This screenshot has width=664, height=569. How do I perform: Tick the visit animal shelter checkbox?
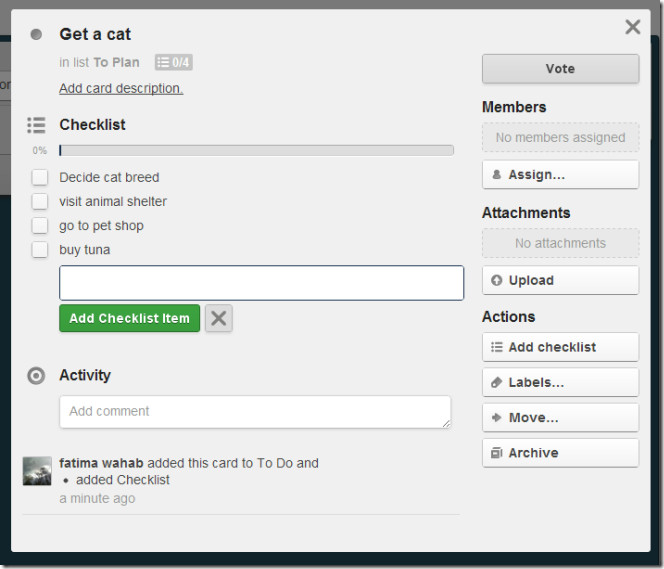click(x=40, y=201)
